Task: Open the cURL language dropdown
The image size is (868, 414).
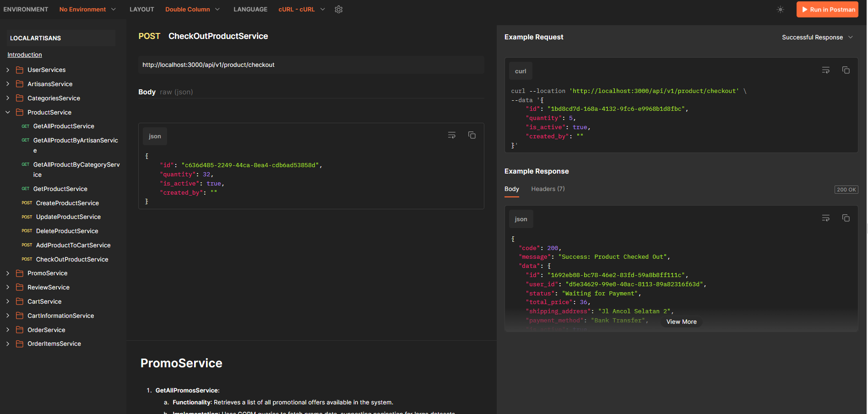Action: [302, 9]
